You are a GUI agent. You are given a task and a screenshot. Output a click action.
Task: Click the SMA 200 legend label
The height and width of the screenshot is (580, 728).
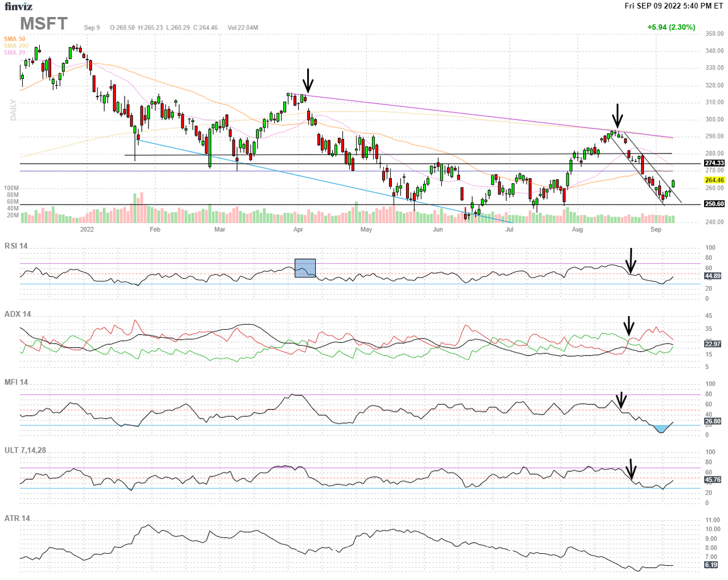[x=16, y=46]
